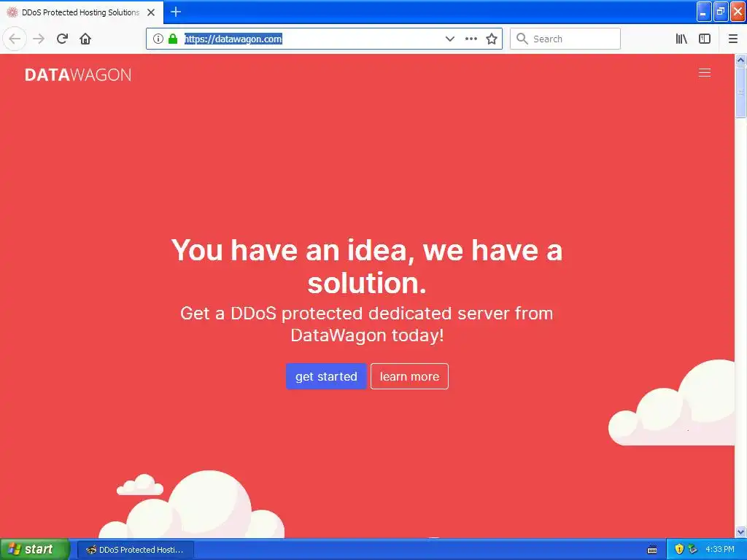Click the vertical scrollbar thumb
The image size is (747, 560).
coord(741,92)
